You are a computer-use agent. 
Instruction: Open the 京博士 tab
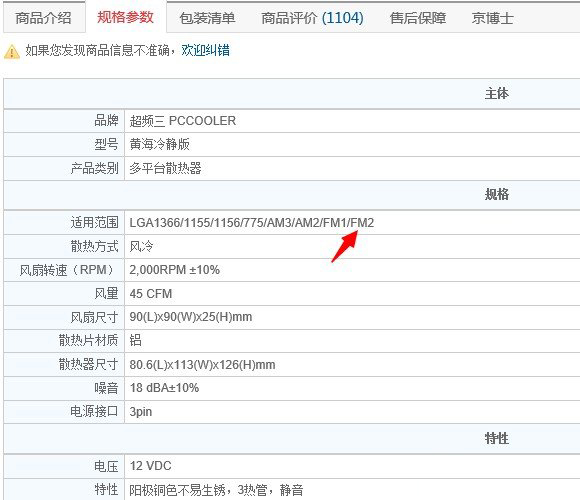point(492,18)
